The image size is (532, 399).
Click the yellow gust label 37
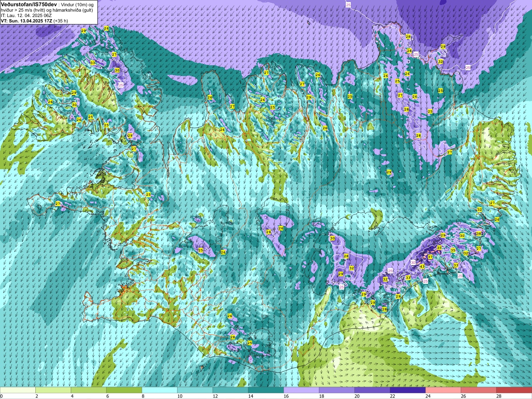pyautogui.click(x=430, y=257)
